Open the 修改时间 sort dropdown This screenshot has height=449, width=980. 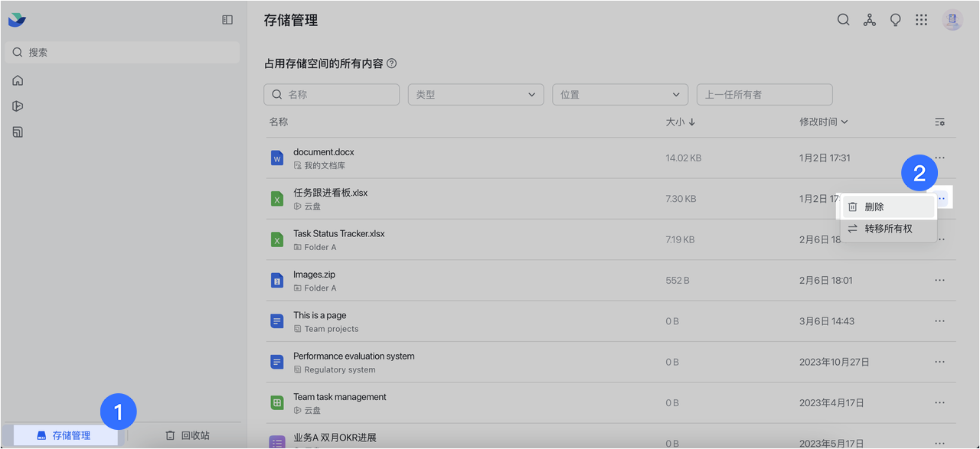(823, 122)
